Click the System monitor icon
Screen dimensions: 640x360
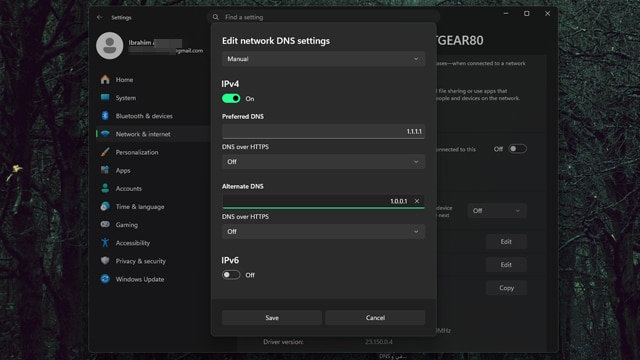click(x=105, y=98)
